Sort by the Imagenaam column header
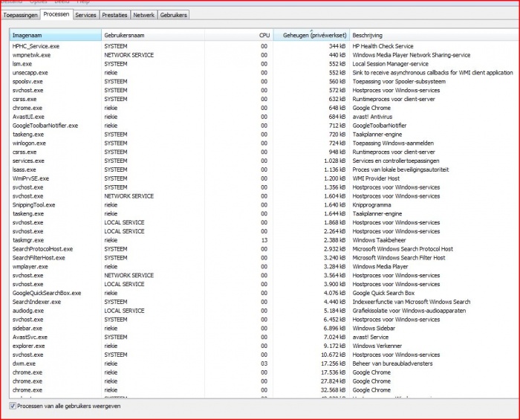520x420 pixels. [56, 35]
